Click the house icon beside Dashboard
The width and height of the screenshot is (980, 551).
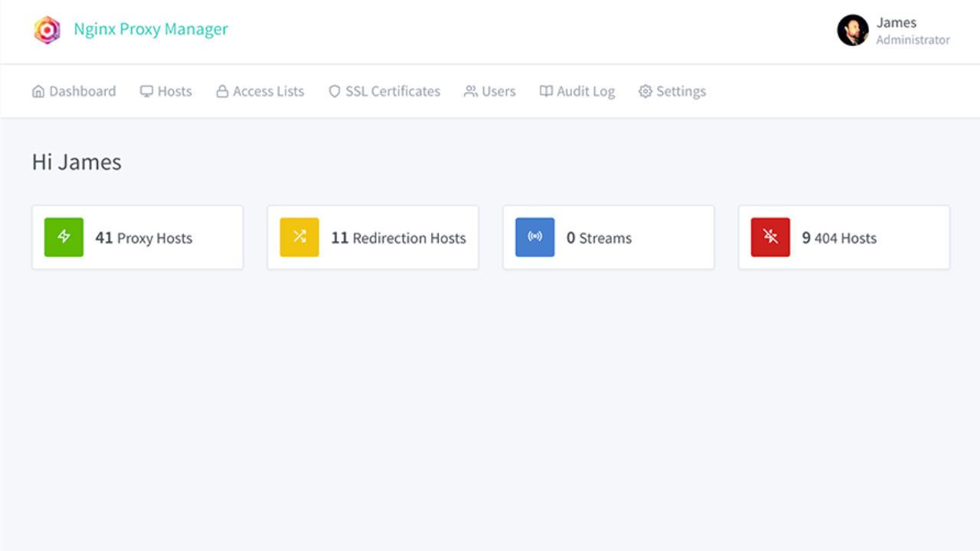[39, 91]
